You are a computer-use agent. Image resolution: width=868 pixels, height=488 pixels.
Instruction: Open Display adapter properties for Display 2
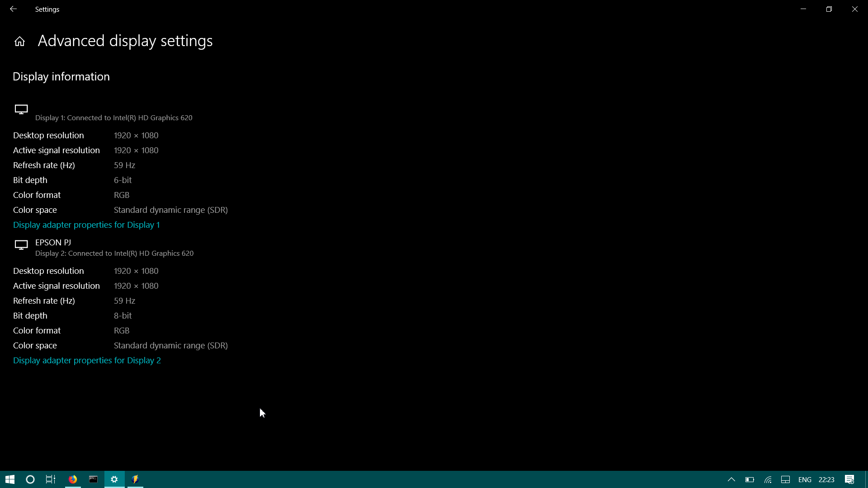(87, 360)
